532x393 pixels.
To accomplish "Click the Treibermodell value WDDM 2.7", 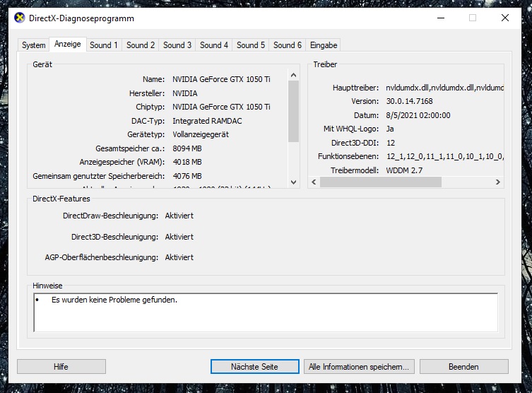I will (404, 170).
